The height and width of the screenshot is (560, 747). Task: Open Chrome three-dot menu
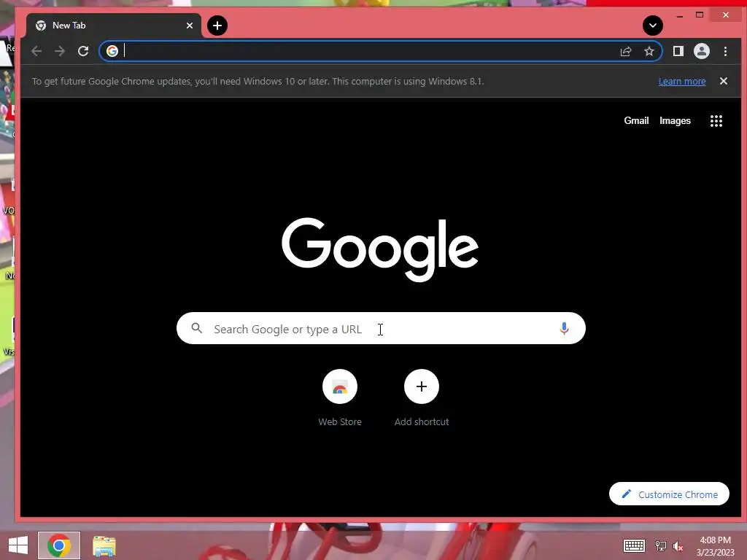[x=726, y=51]
